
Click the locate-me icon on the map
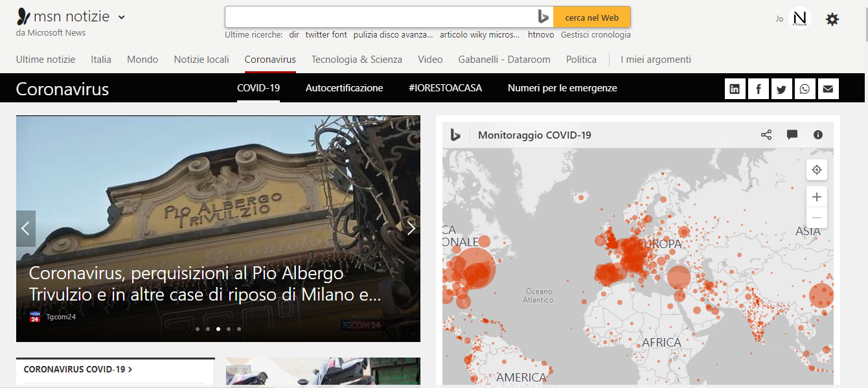816,170
